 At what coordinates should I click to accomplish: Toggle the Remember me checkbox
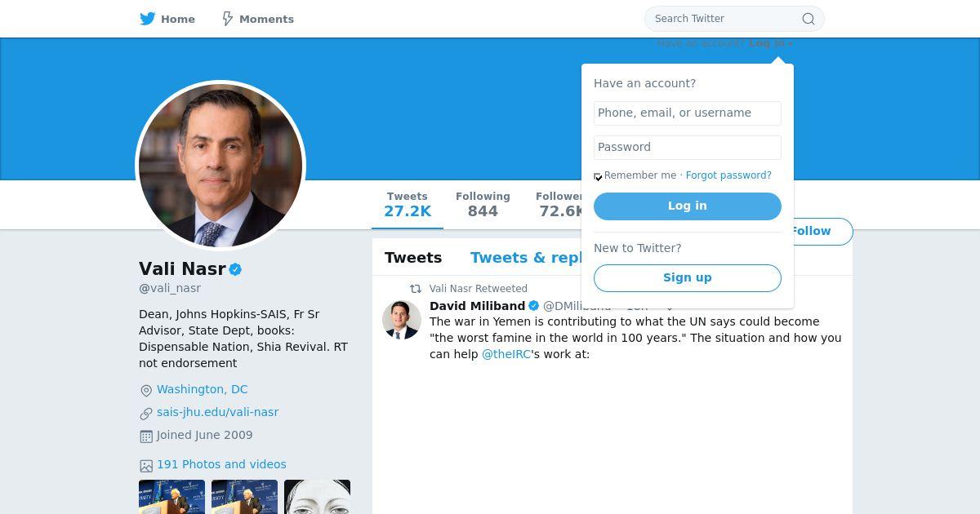pyautogui.click(x=598, y=176)
